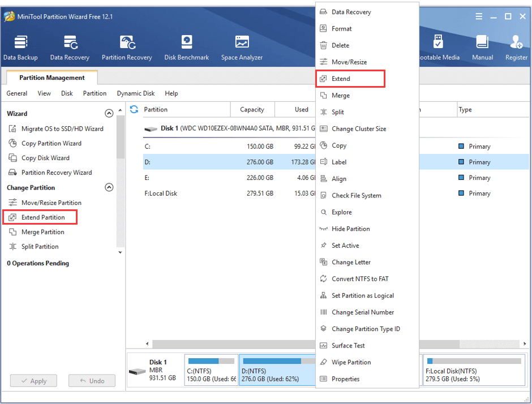Image resolution: width=532 pixels, height=404 pixels.
Task: Open the Partition menu
Action: point(95,93)
